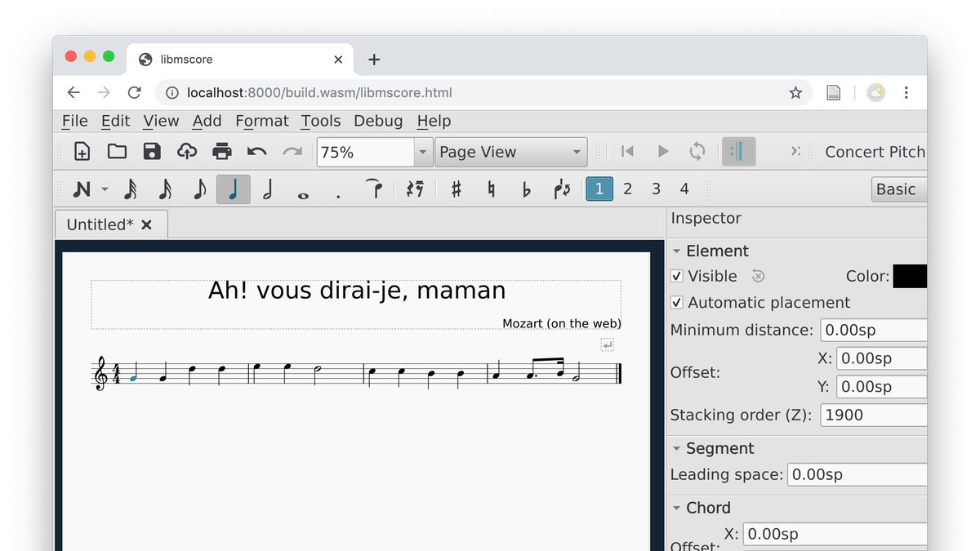Select voice 2

point(627,189)
